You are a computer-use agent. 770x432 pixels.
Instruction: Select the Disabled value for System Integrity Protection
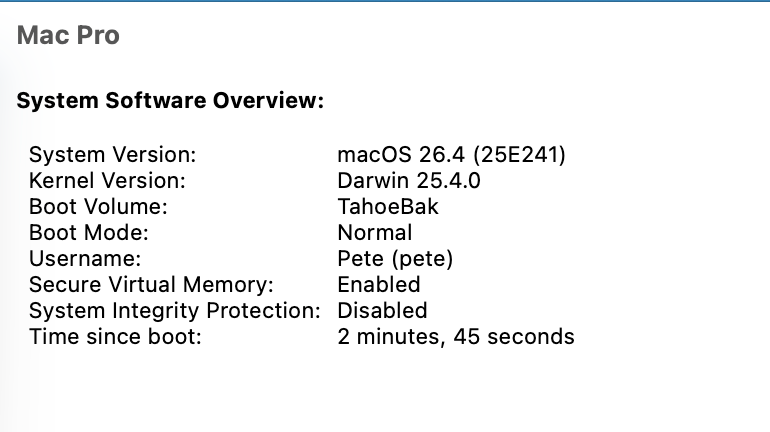pos(382,311)
